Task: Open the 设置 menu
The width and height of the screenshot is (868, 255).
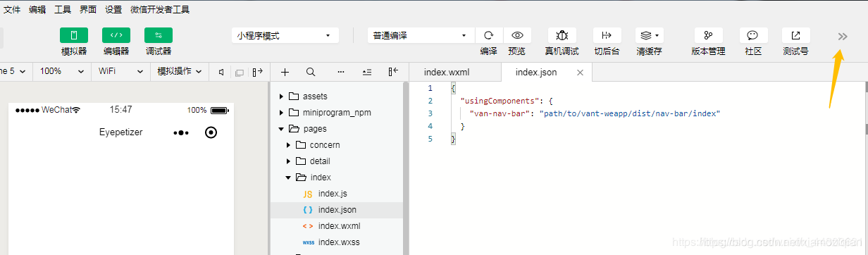Action: tap(113, 10)
